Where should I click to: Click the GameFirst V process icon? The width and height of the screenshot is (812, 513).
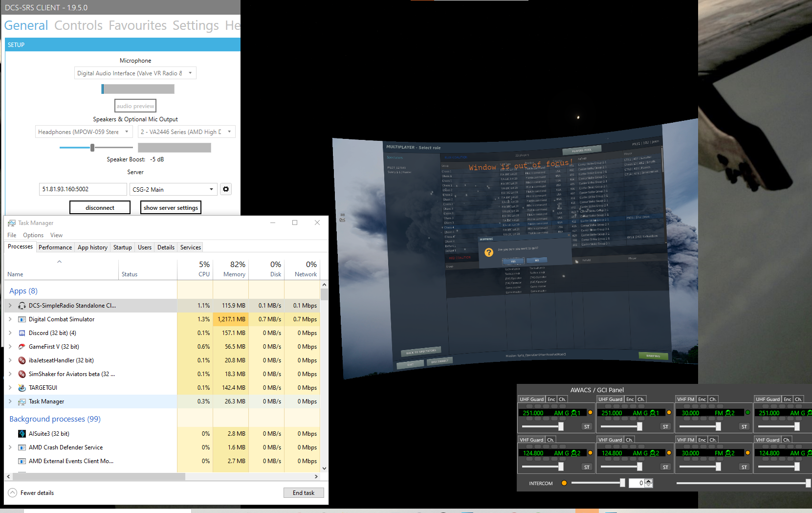coord(22,347)
